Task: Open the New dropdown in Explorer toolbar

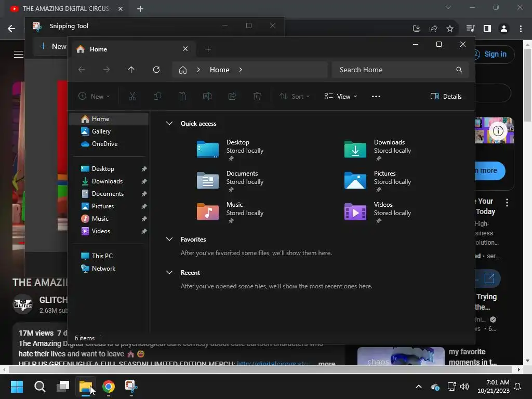Action: (x=95, y=96)
